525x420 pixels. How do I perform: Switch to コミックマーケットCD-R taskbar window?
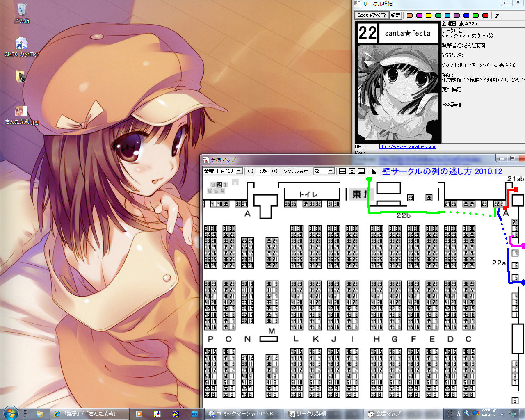click(x=243, y=414)
